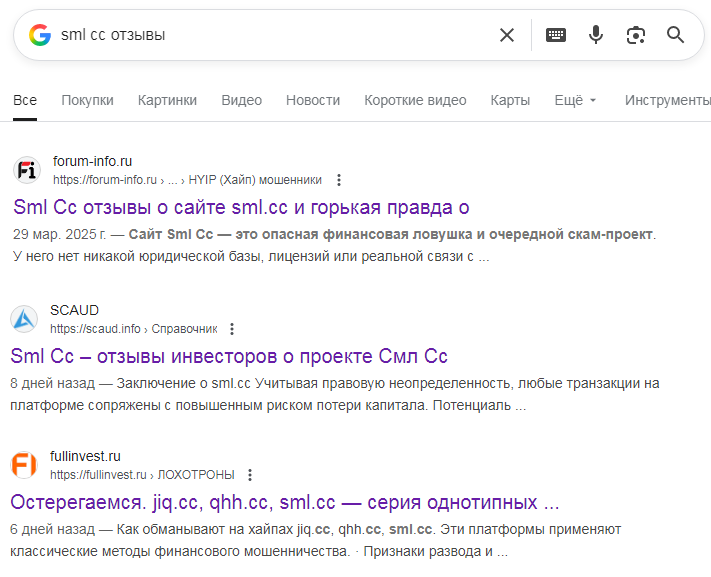Clear the search query with X icon
The width and height of the screenshot is (711, 577).
[x=507, y=35]
